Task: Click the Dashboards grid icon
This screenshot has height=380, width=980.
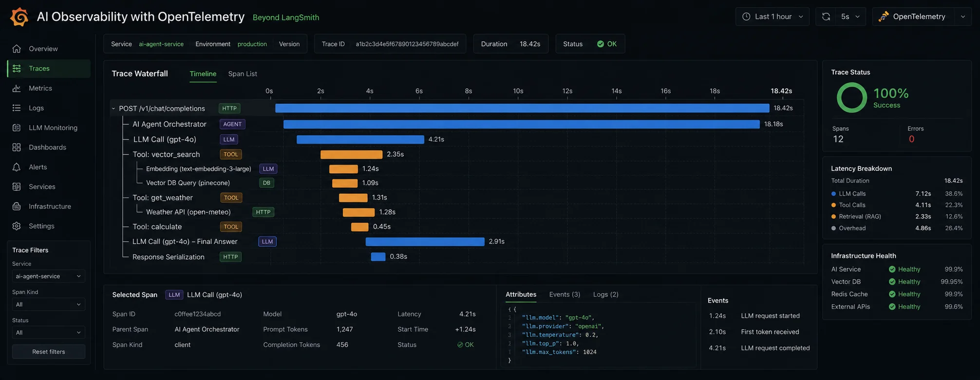Action: coord(17,147)
